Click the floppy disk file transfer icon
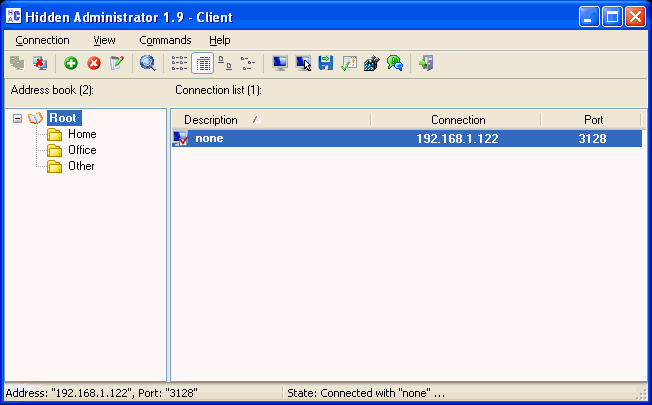The height and width of the screenshot is (405, 652). tap(326, 63)
